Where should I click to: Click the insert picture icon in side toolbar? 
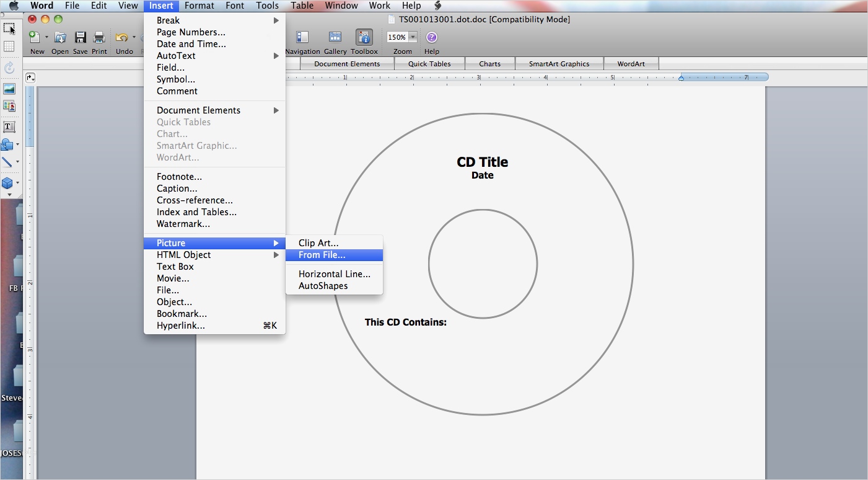[9, 89]
